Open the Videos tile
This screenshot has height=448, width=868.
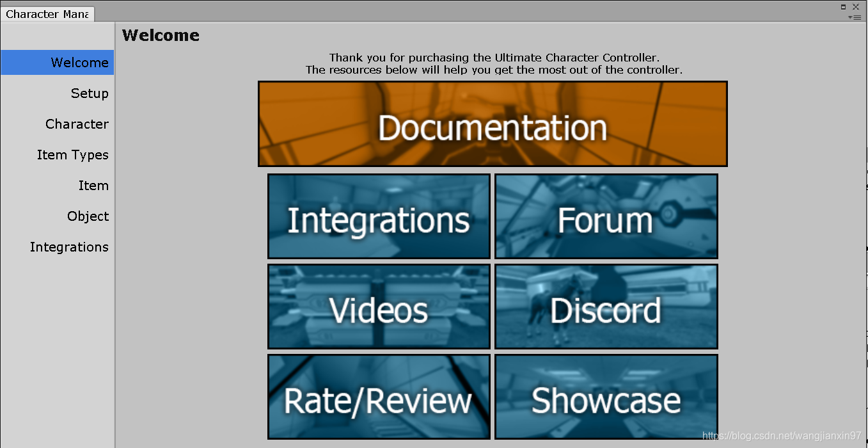(x=379, y=307)
